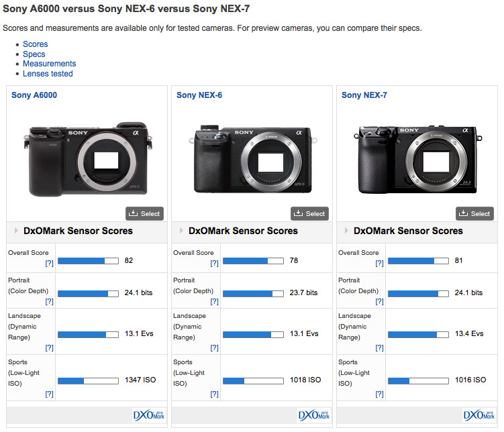This screenshot has width=504, height=432.
Task: Open NEX-7 Sports Low-Light ISO [?] help
Action: (380, 394)
